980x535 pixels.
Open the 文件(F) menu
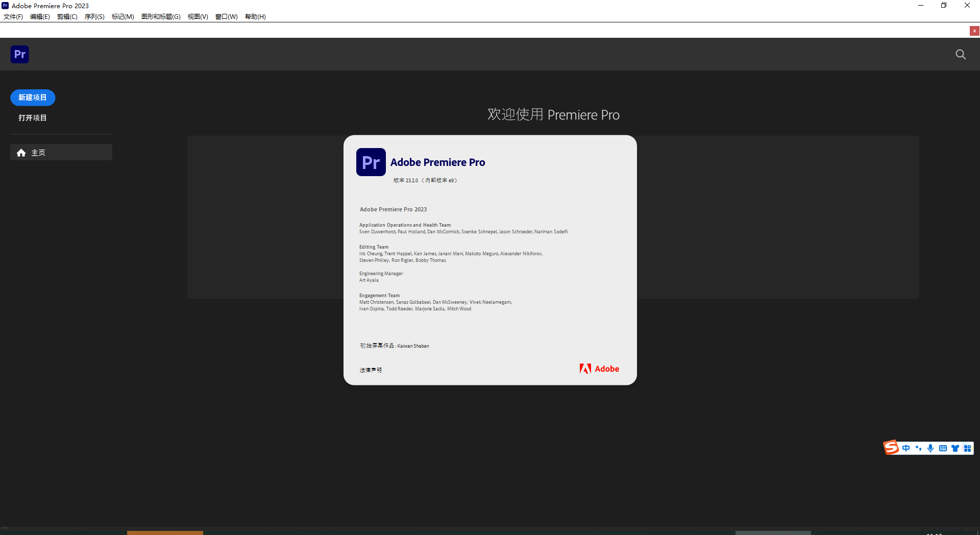(13, 16)
